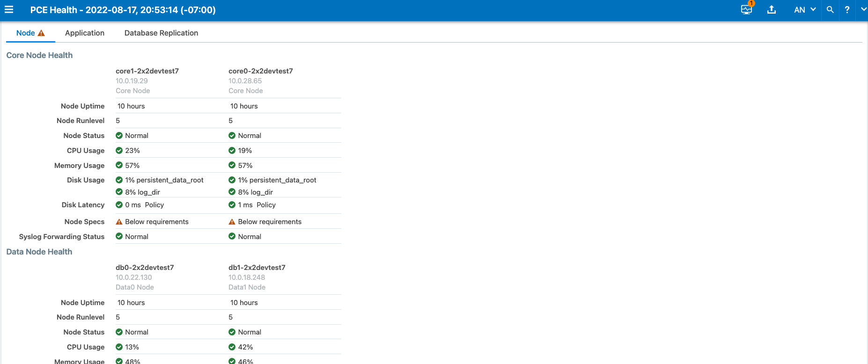Viewport: 868px width, 364px height.
Task: Click the Data0 Node role label
Action: [x=135, y=287]
